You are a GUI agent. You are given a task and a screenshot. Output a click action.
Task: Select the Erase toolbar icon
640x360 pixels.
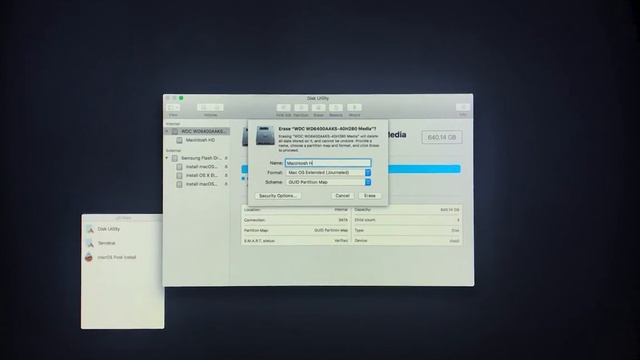tap(318, 107)
